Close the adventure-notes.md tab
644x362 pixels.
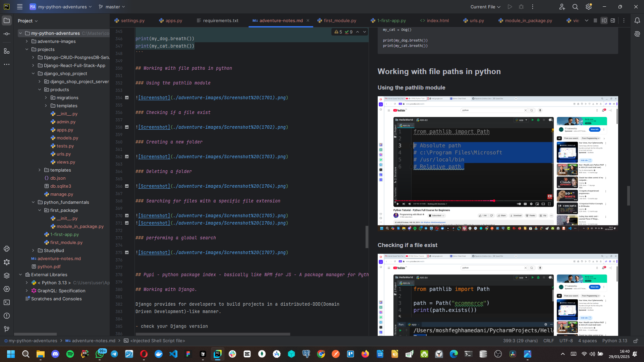tap(308, 20)
